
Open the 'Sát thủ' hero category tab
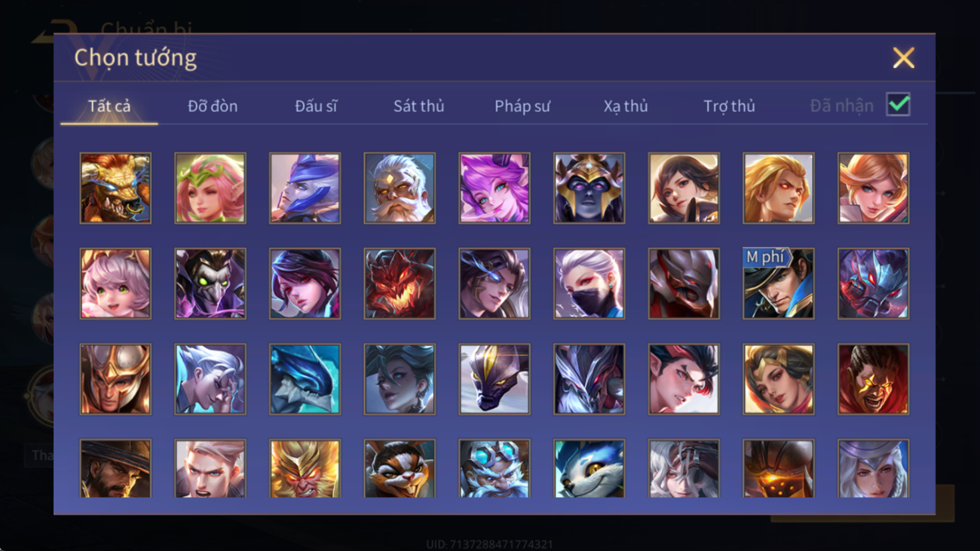(x=418, y=106)
